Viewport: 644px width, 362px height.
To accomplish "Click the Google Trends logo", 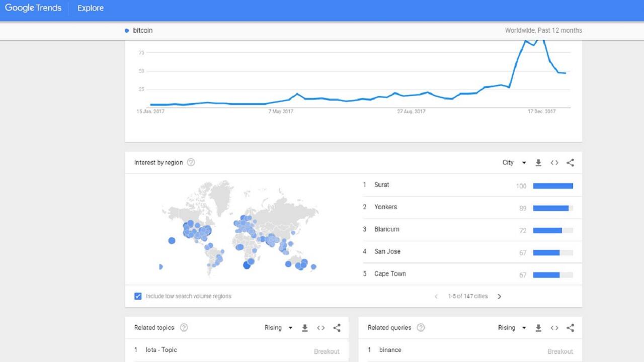I will (x=33, y=8).
